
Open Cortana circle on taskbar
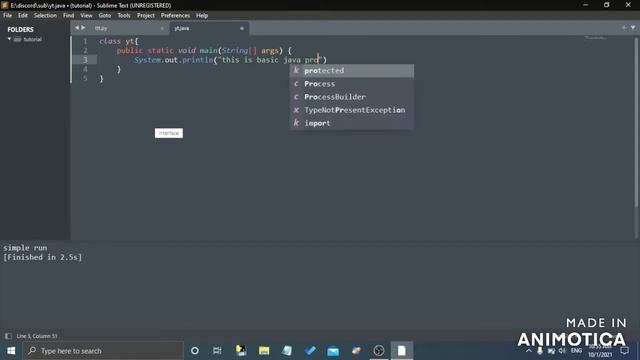[195, 351]
